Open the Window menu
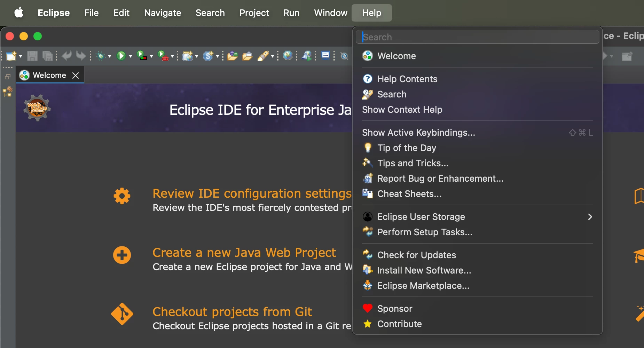This screenshot has width=644, height=348. tap(331, 13)
